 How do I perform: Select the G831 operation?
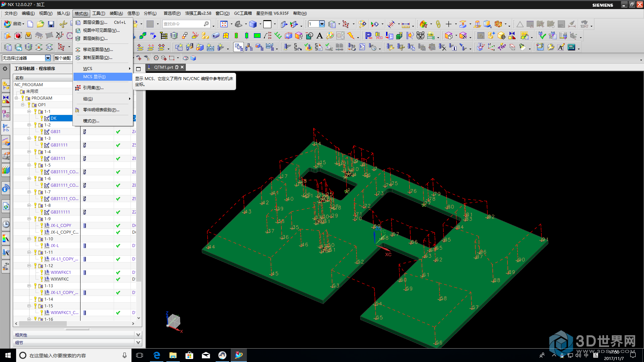point(55,131)
